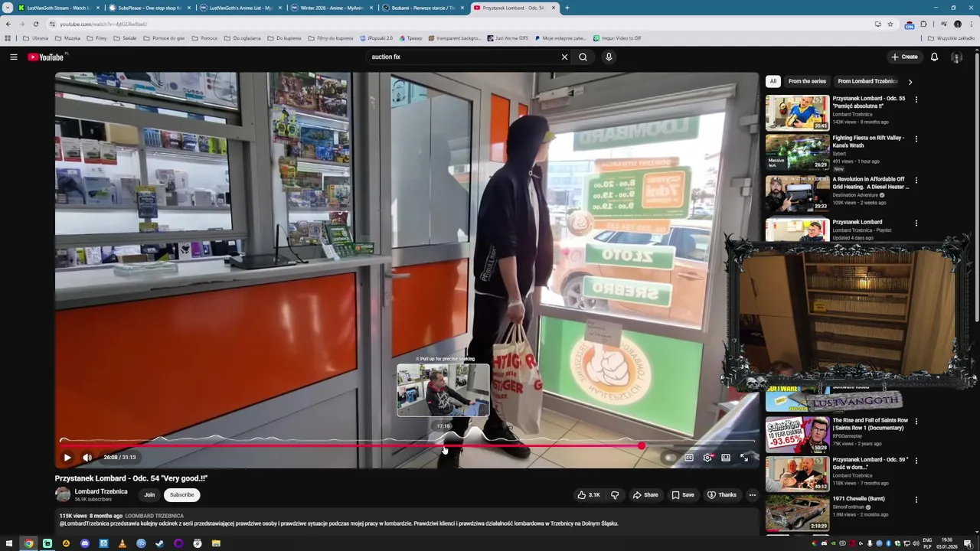Click the Thanks button

pos(721,495)
